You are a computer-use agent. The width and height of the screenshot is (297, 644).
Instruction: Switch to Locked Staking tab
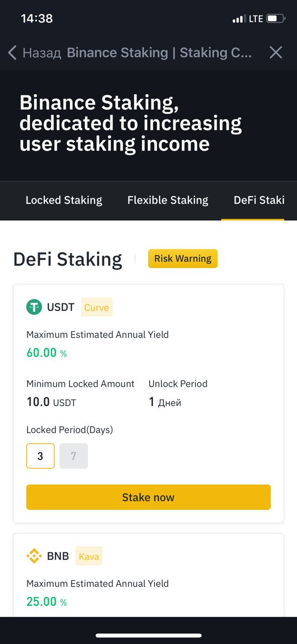pyautogui.click(x=64, y=200)
